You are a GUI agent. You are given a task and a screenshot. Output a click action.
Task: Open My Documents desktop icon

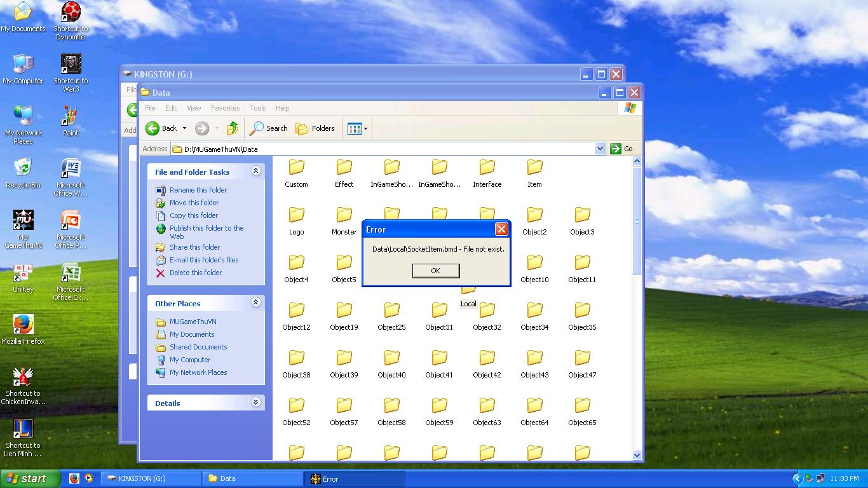click(x=24, y=17)
